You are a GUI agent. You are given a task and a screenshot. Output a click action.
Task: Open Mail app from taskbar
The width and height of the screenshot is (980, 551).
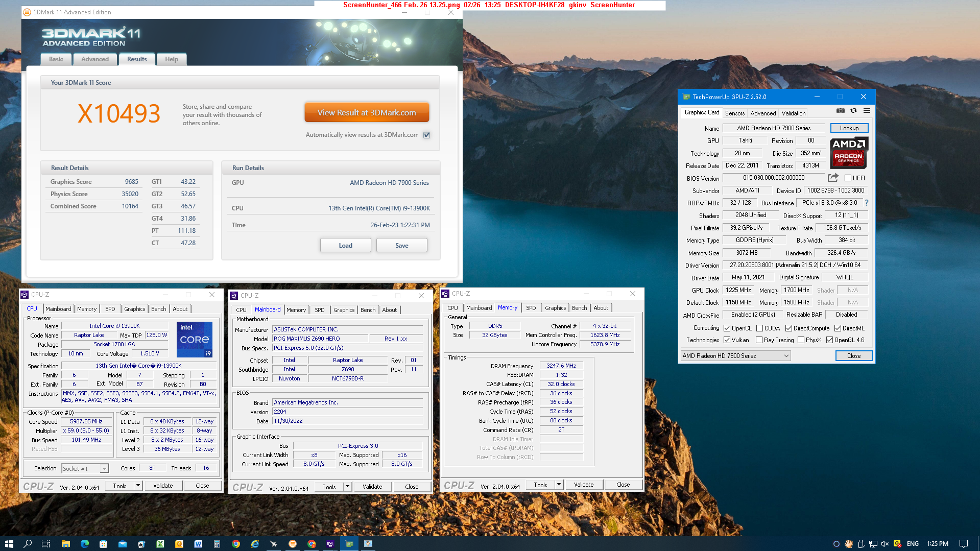pyautogui.click(x=123, y=543)
